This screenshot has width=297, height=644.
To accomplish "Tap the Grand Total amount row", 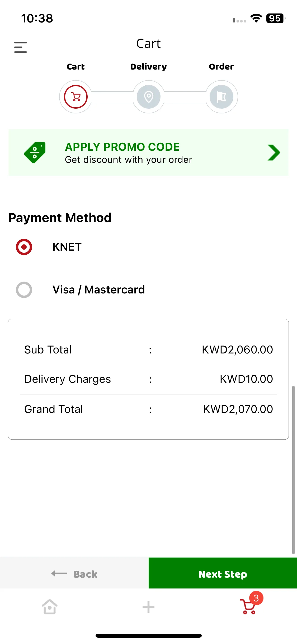I will click(x=148, y=409).
